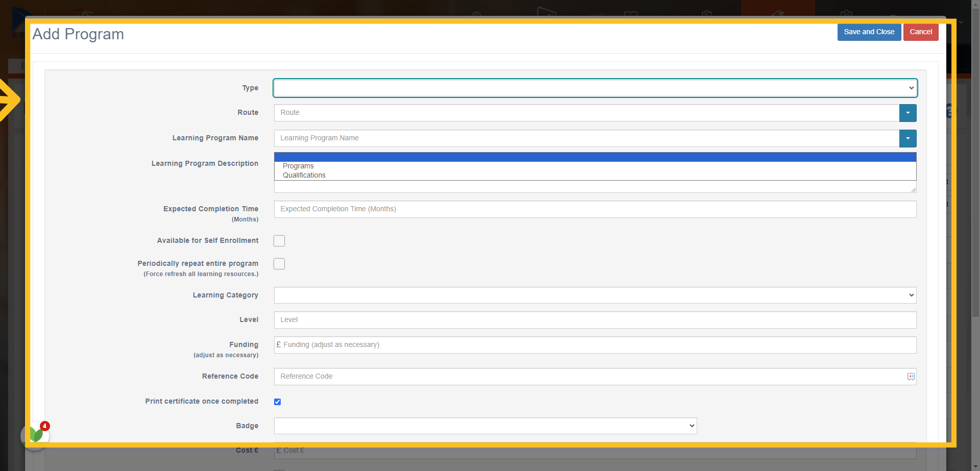Uncheck Print certificate once completed
Viewport: 980px width, 471px height.
point(278,402)
